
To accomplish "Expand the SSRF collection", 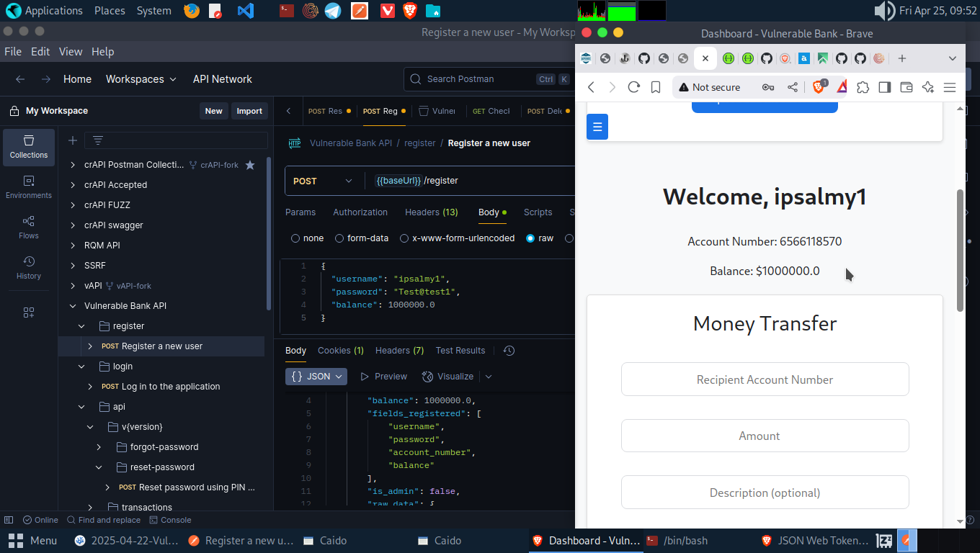I will pos(73,266).
